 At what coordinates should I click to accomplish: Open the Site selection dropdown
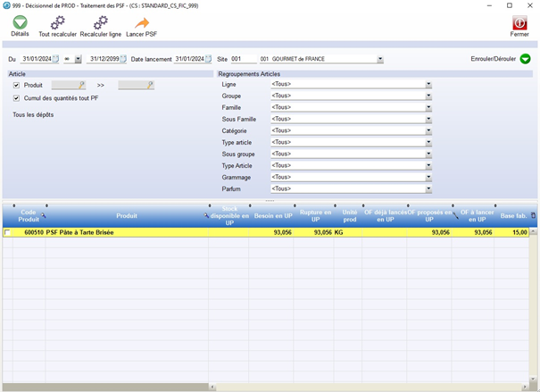pyautogui.click(x=380, y=60)
